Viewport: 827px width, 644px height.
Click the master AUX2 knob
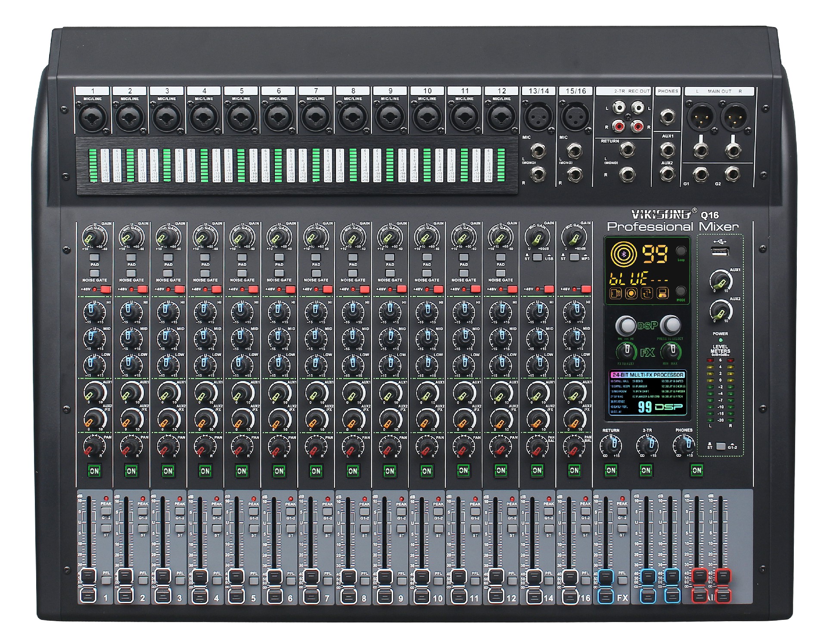point(721,310)
